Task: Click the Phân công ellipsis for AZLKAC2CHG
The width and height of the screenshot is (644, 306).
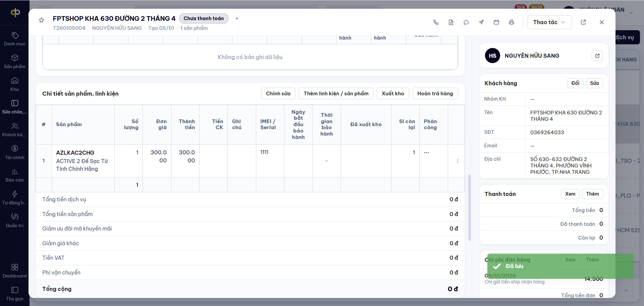Action: point(426,152)
